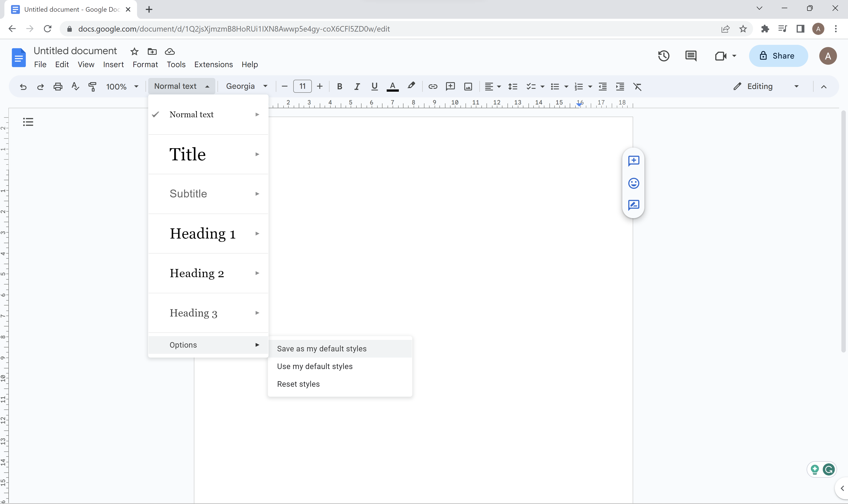Add comment from the side floating panel
This screenshot has width=848, height=504.
pyautogui.click(x=633, y=161)
